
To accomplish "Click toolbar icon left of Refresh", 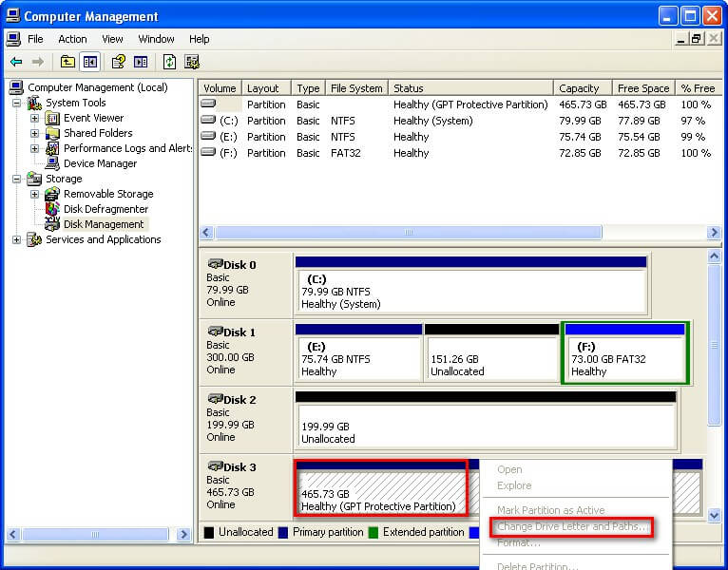I will [x=141, y=62].
